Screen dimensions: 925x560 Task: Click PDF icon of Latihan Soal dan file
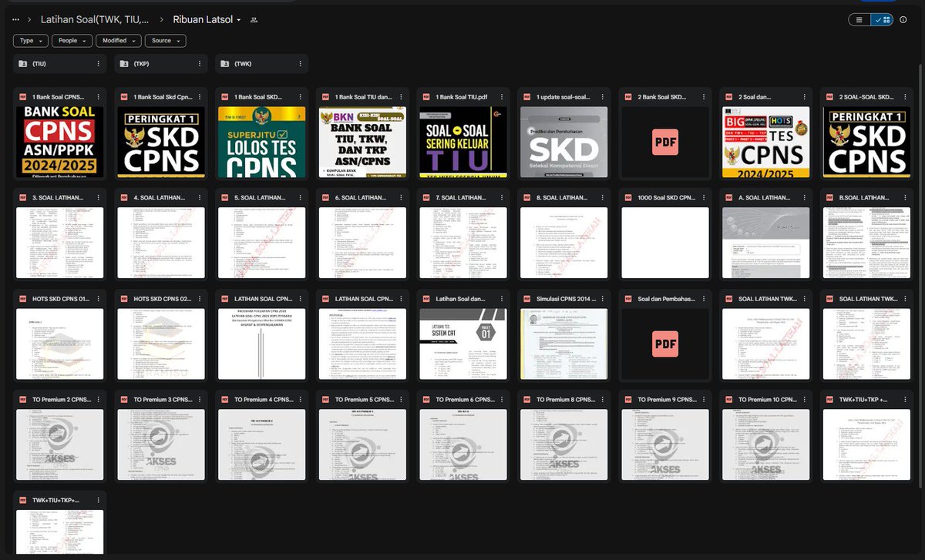tap(426, 299)
